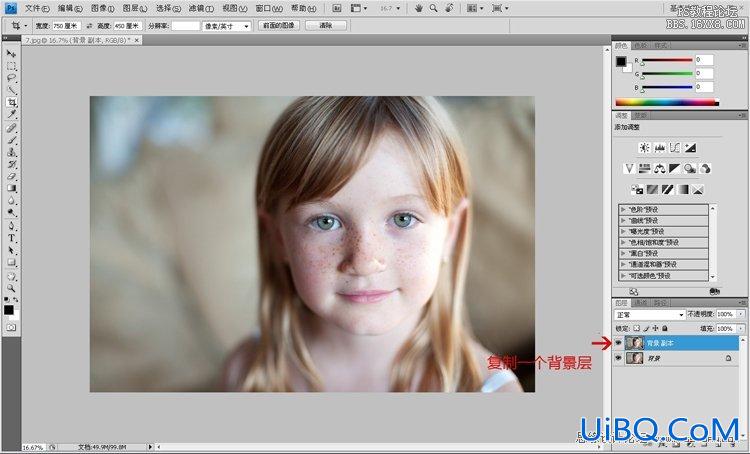Select the Type tool
Image resolution: width=750 pixels, height=454 pixels.
[11, 238]
